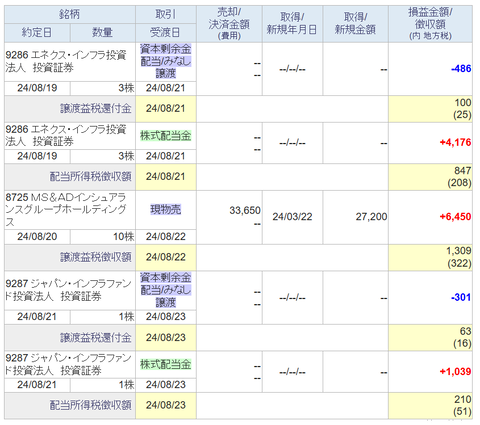
Task: Click the 24/03/22 acquisition date cell
Action: pos(292,217)
